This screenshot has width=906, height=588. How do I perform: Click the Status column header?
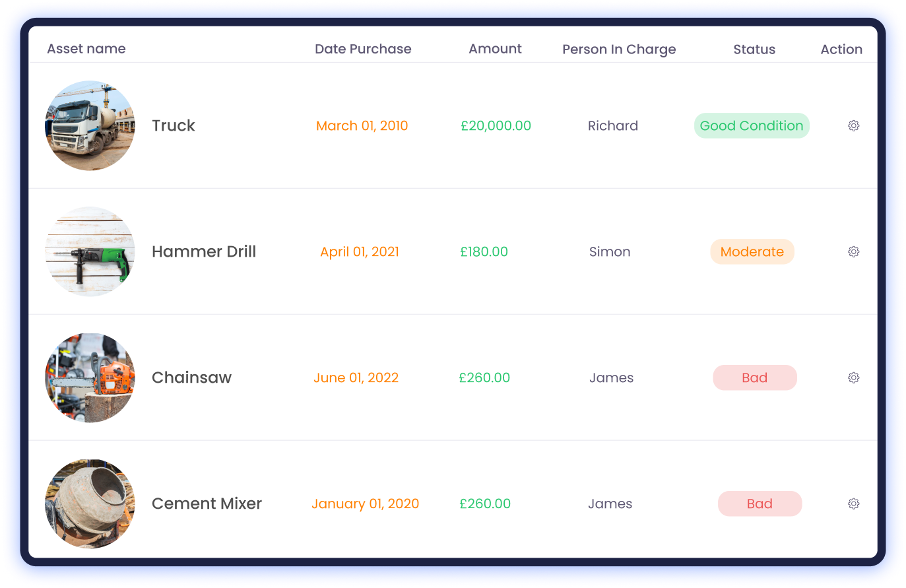[754, 49]
